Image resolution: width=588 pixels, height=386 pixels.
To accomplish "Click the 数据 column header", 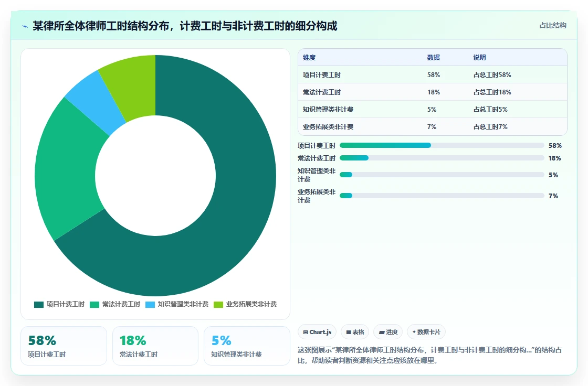I will 433,57.
